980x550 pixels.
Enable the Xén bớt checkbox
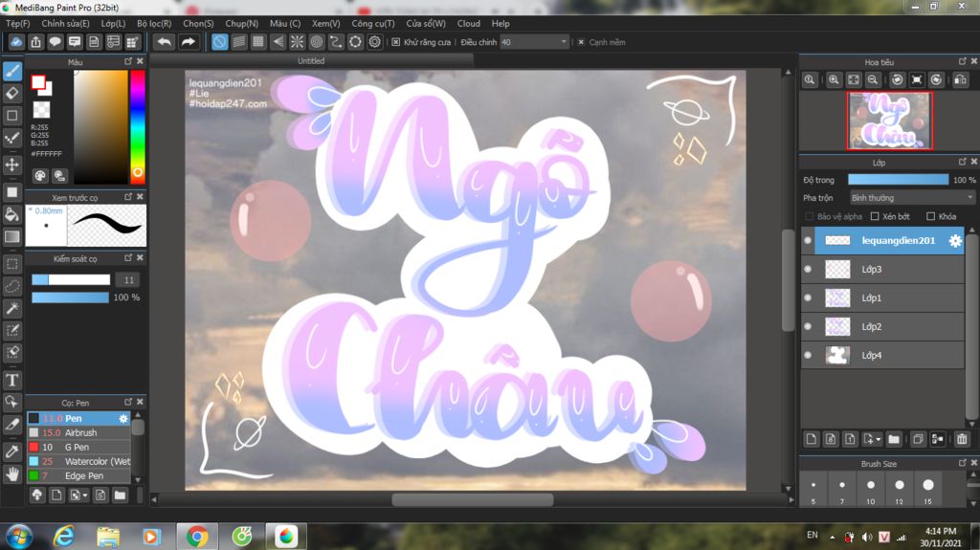[x=875, y=216]
